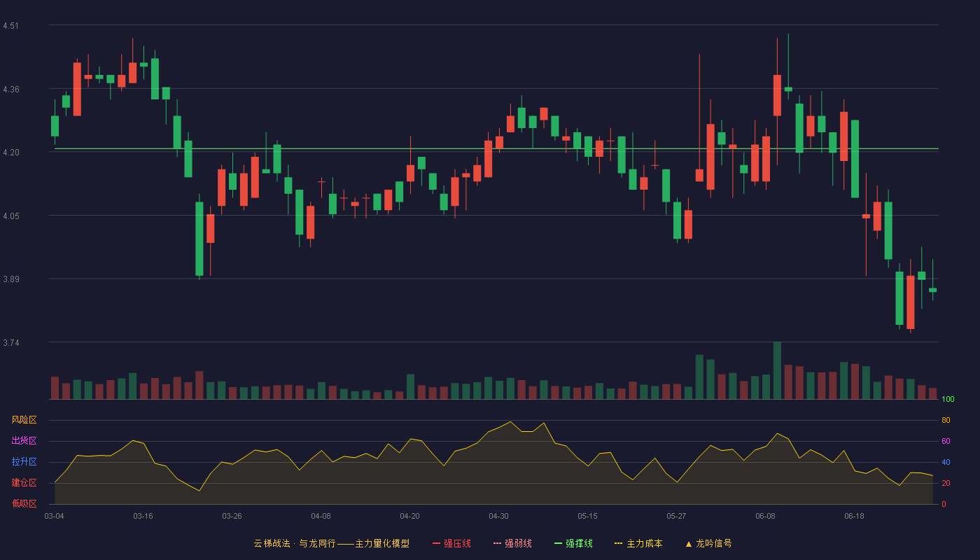Click the red 强压线 legend line marker
Screen dimensions: 980x560
pos(436,544)
